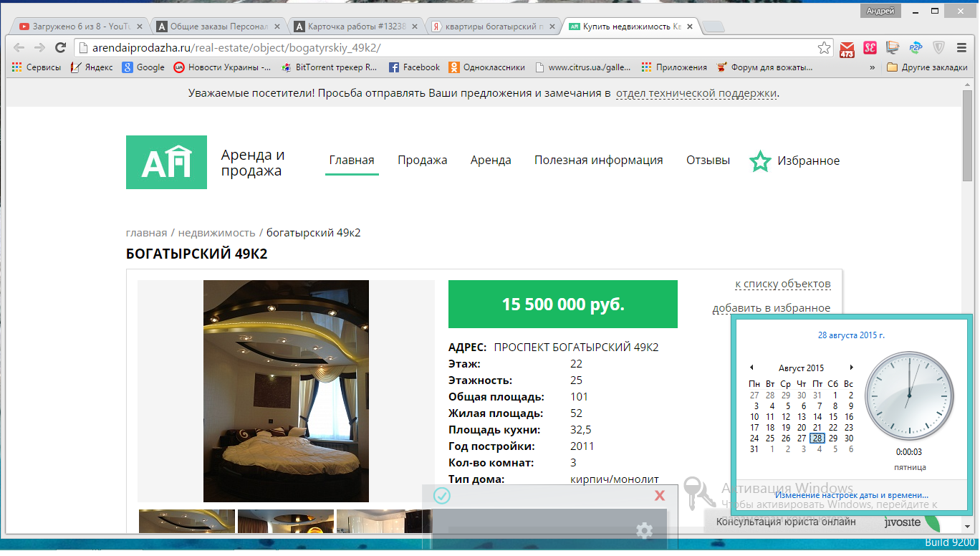This screenshot has height=556, width=980.
Task: Click the main bedroom photo
Action: [286, 391]
